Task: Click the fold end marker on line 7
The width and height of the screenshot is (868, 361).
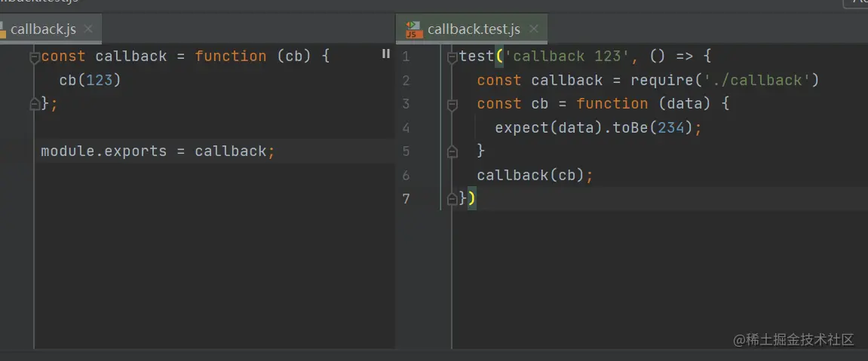Action: pyautogui.click(x=452, y=199)
